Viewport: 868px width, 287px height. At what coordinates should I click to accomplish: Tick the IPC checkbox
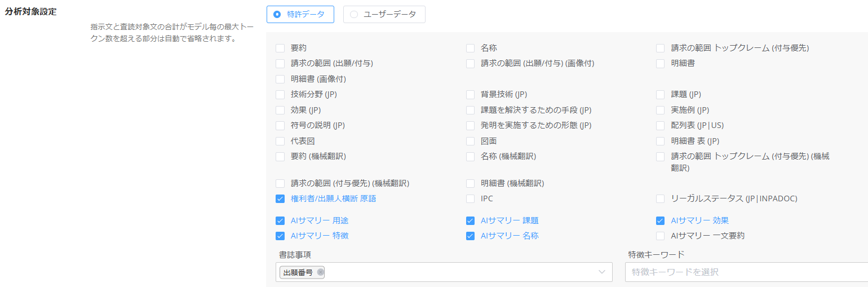click(470, 198)
